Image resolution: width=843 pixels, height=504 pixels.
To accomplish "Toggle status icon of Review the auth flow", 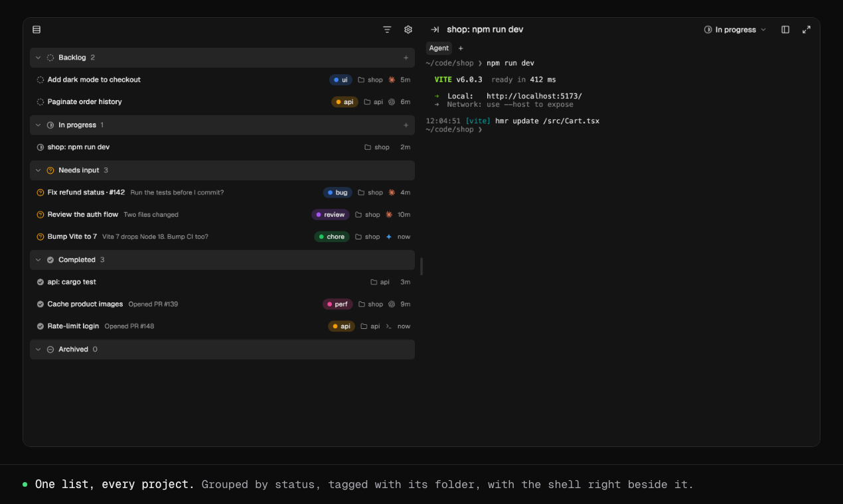I will pos(40,215).
